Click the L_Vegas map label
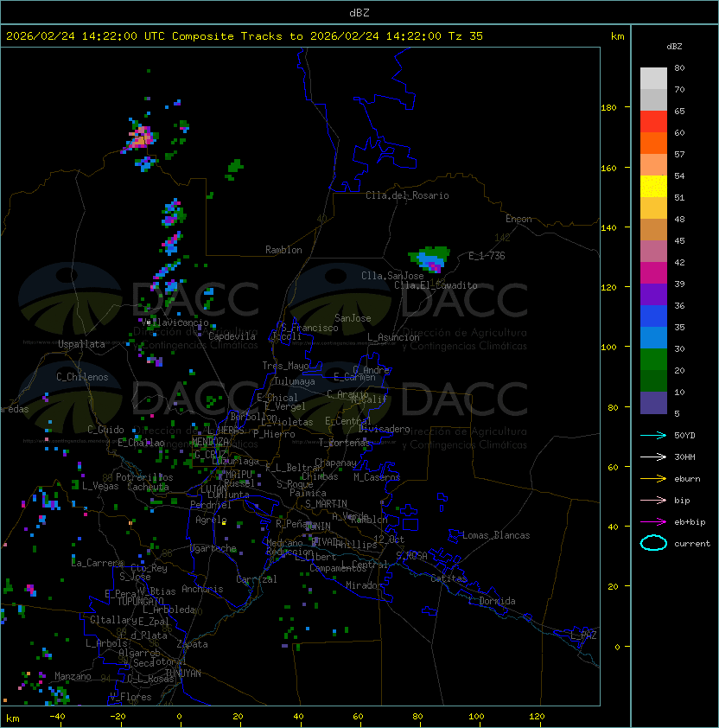Viewport: 719px width, 728px height. pos(100,486)
